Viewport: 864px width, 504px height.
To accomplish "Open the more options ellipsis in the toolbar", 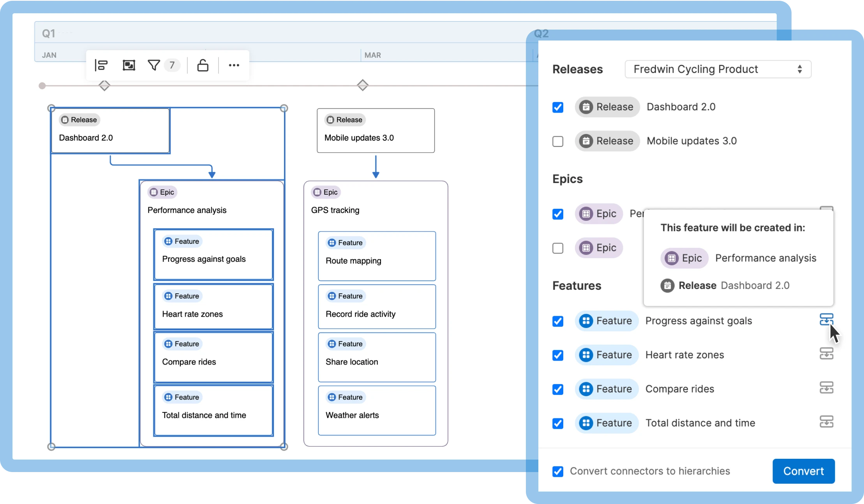I will 234,65.
